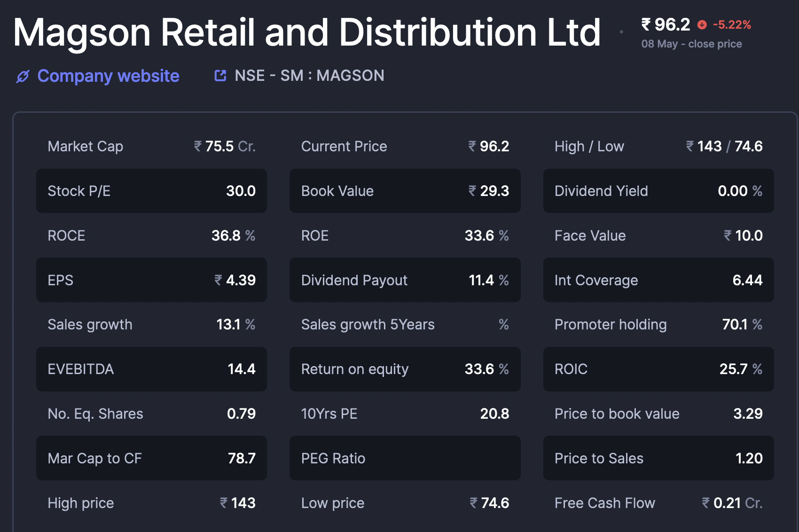The height and width of the screenshot is (532, 799).
Task: Select the Free Cash Flow label
Action: [x=605, y=503]
